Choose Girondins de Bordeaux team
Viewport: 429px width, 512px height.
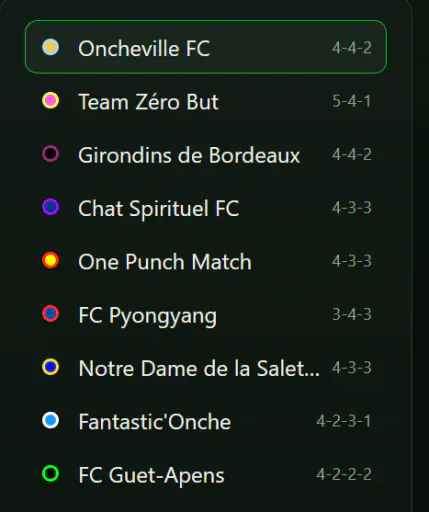click(206, 154)
